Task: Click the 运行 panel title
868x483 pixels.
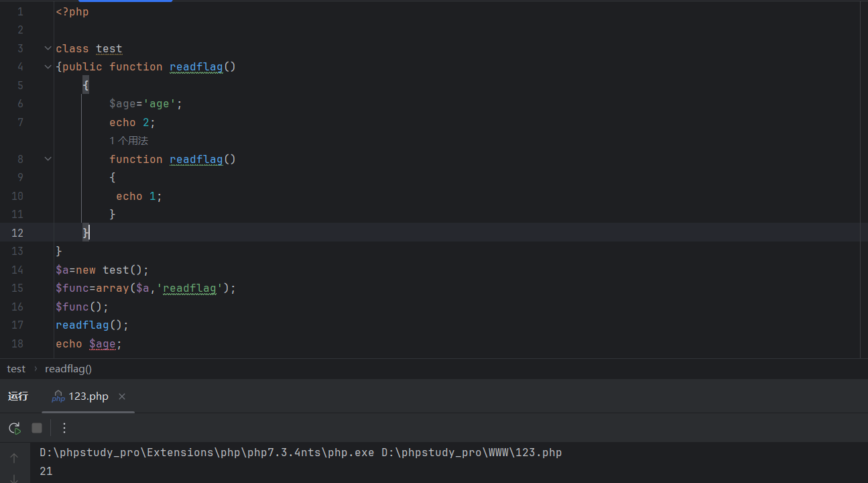Action: click(x=18, y=396)
